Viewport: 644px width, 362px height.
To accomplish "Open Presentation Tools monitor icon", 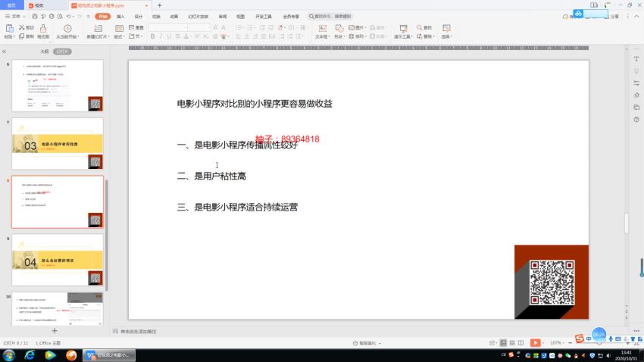I will (403, 28).
